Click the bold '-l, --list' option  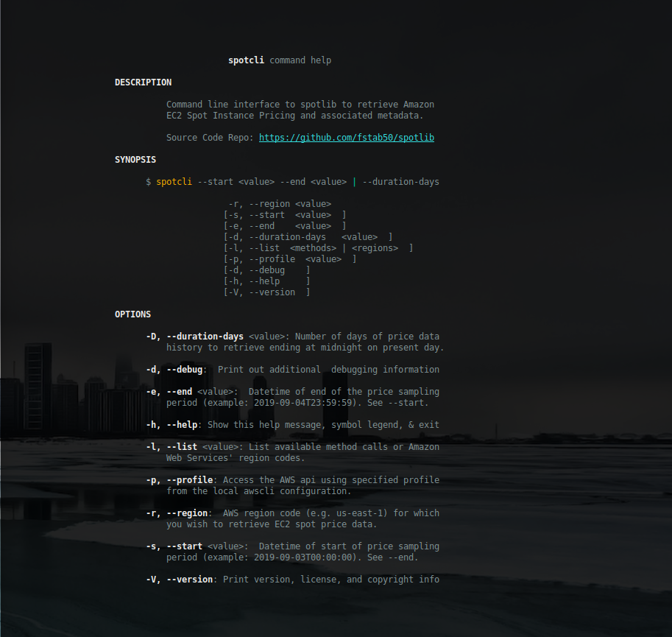tap(171, 447)
